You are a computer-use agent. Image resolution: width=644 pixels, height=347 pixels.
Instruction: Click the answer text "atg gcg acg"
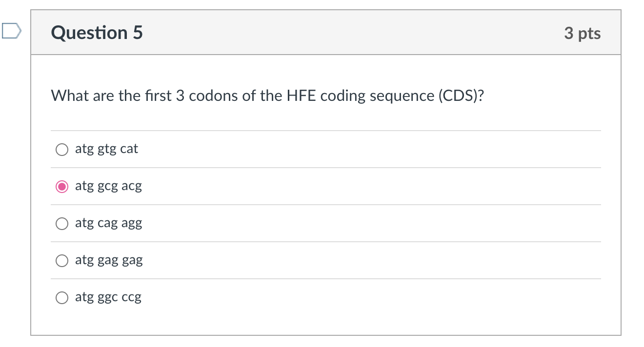click(108, 186)
